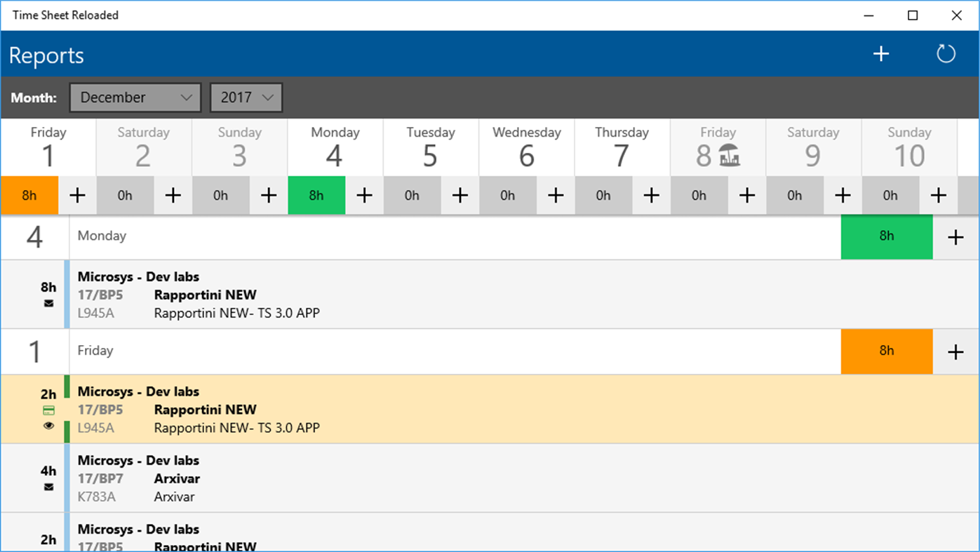
Task: Click the envelope icon on the 4h Arxivar entry
Action: point(48,487)
